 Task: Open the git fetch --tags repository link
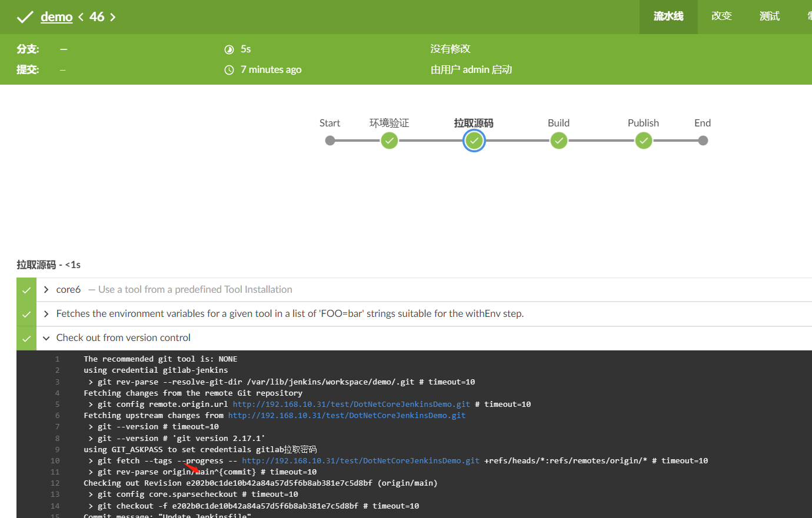pos(361,461)
